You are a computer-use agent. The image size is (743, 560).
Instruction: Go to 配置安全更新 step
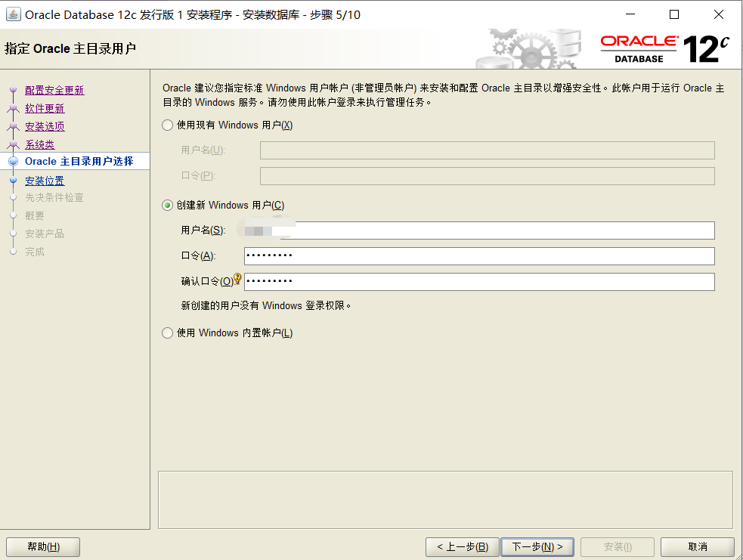(54, 90)
